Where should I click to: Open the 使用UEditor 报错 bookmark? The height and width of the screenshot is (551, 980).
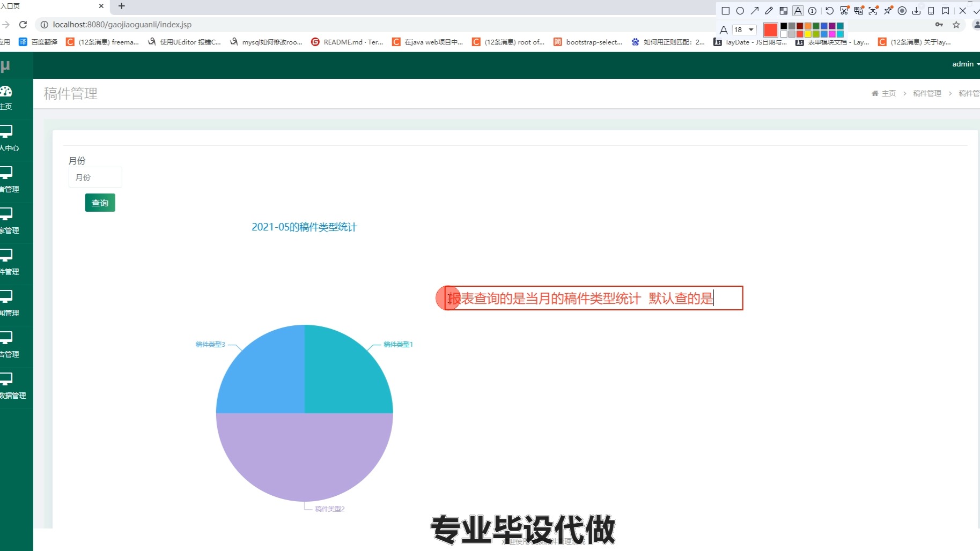[x=184, y=42]
